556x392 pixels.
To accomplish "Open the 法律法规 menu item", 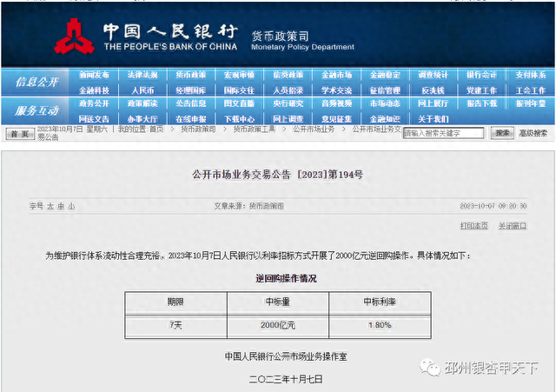I will [142, 75].
